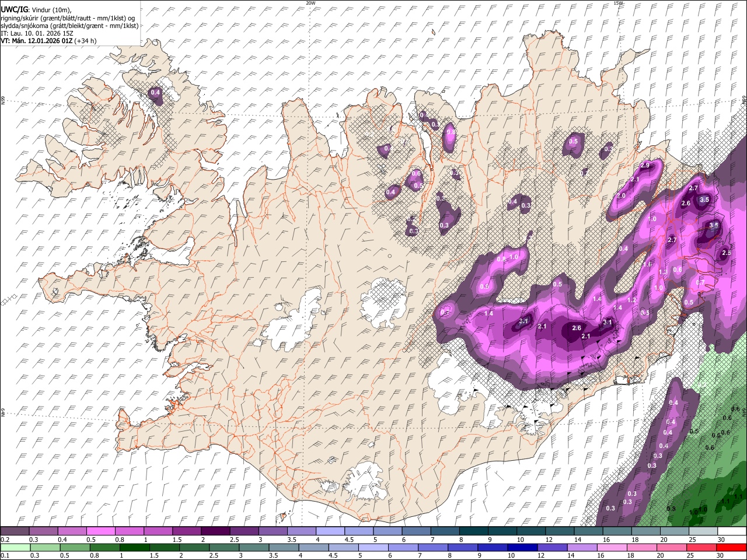This screenshot has width=747, height=560.
Task: Click the '20W' longitude label
Action: click(x=310, y=3)
